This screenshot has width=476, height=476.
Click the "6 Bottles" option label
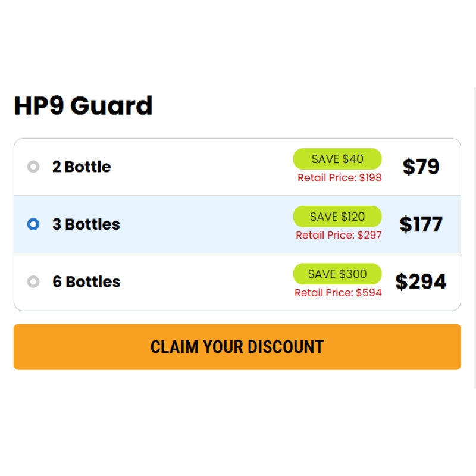(x=86, y=281)
